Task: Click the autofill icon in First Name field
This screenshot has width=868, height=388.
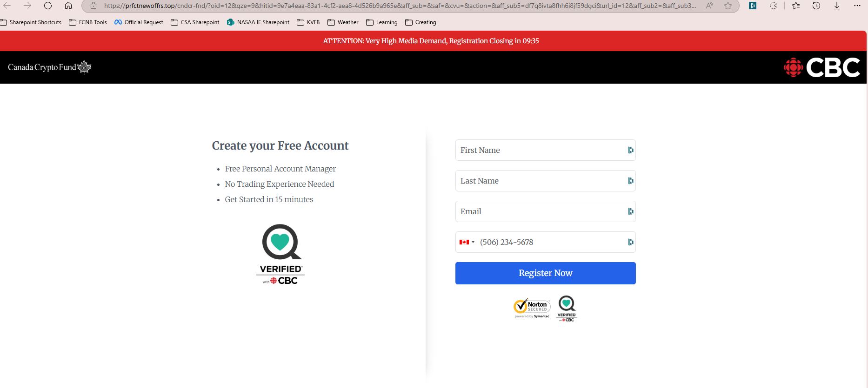Action: (x=631, y=150)
